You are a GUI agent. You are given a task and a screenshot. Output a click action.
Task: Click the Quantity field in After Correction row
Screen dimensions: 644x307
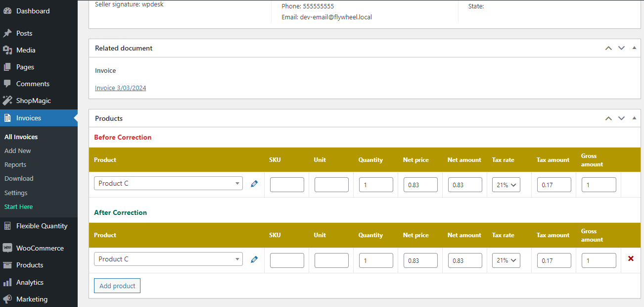pos(376,260)
